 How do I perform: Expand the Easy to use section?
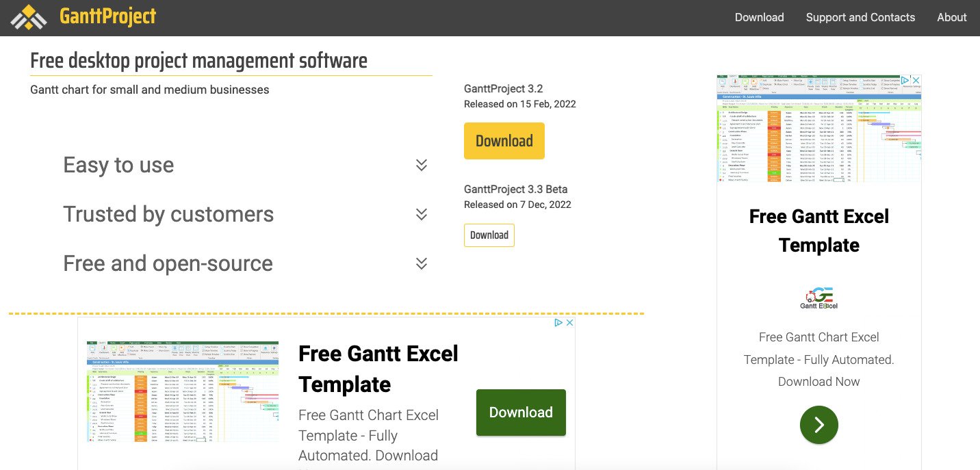click(x=422, y=165)
